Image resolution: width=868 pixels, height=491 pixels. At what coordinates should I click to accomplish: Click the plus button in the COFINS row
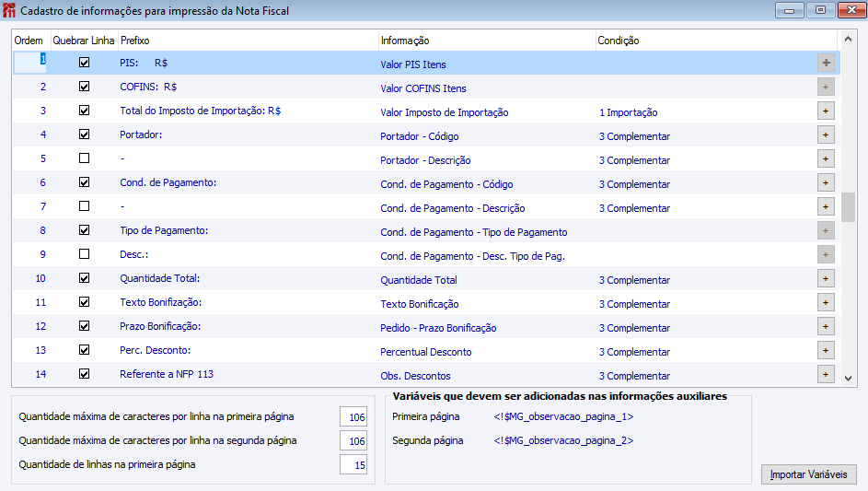tap(826, 87)
